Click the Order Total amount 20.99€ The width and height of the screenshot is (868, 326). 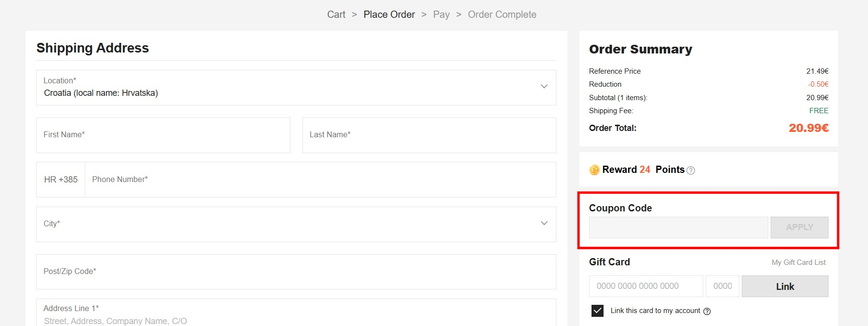click(x=809, y=128)
